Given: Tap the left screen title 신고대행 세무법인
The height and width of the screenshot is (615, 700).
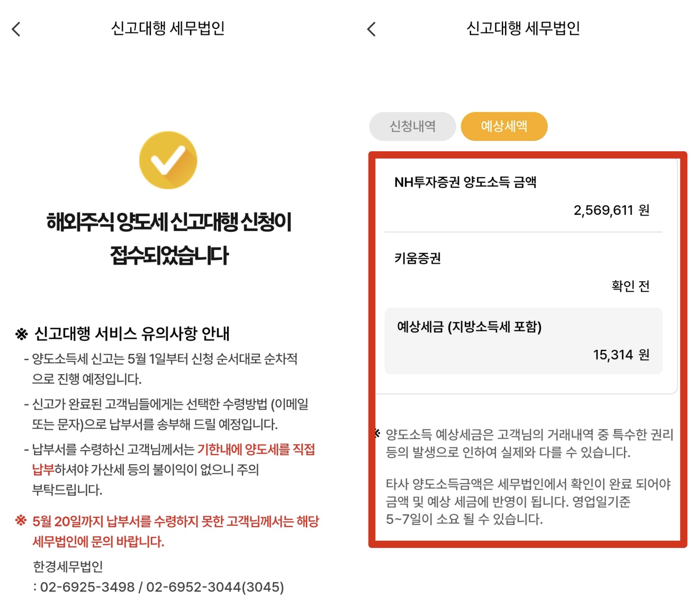Looking at the screenshot, I should point(168,28).
